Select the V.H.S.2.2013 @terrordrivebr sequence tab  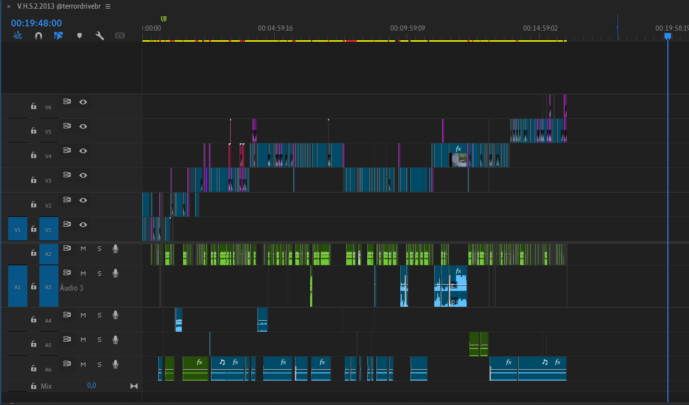tap(58, 7)
